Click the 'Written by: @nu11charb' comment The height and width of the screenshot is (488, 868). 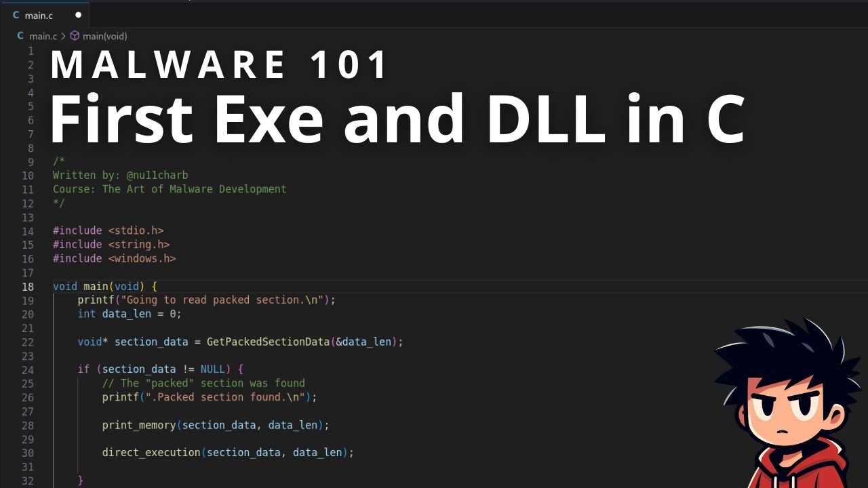tap(121, 176)
